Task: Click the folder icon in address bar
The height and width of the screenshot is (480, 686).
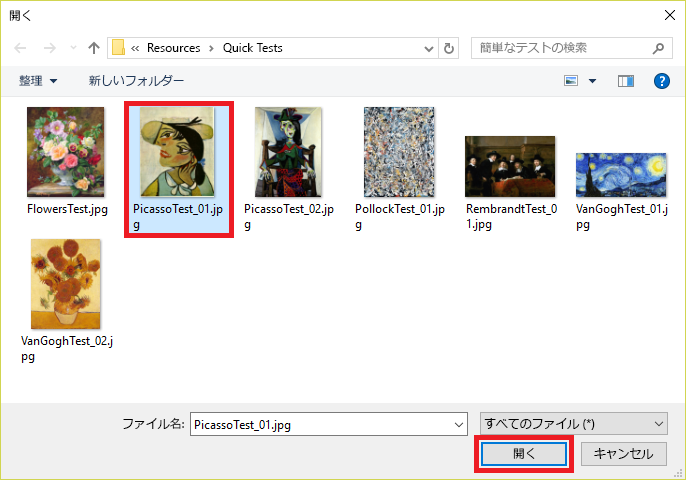Action: click(118, 48)
